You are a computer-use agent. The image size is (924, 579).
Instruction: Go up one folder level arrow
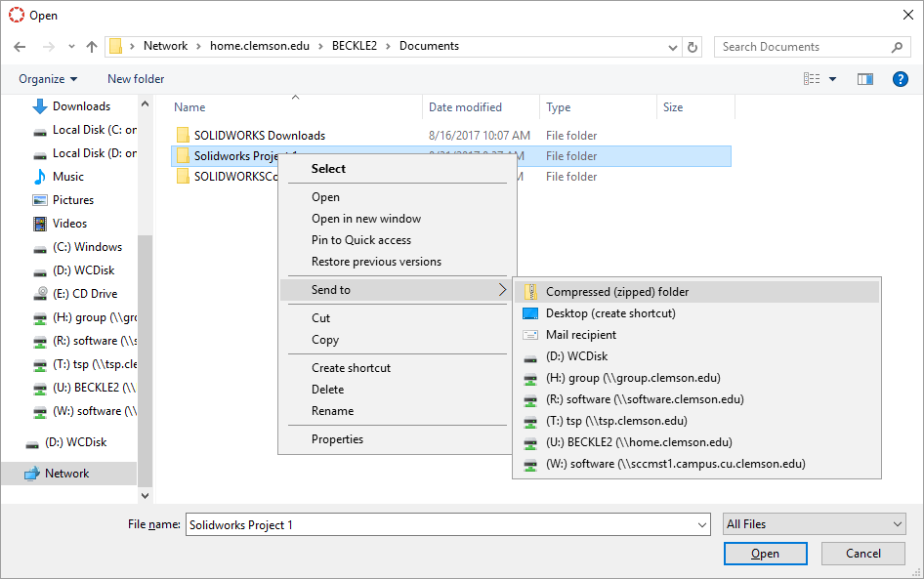92,47
